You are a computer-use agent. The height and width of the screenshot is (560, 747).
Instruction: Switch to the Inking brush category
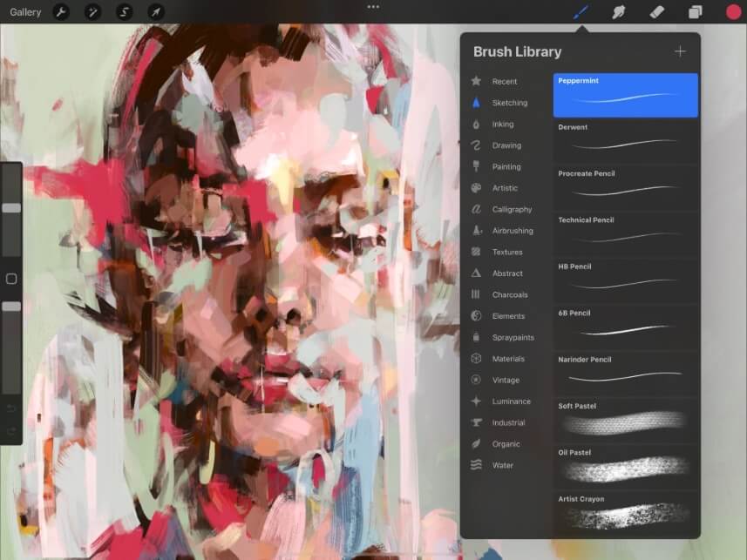pyautogui.click(x=503, y=125)
